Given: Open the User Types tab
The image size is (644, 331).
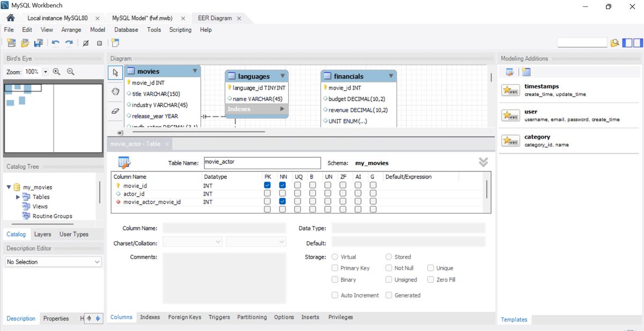Looking at the screenshot, I should pyautogui.click(x=74, y=234).
